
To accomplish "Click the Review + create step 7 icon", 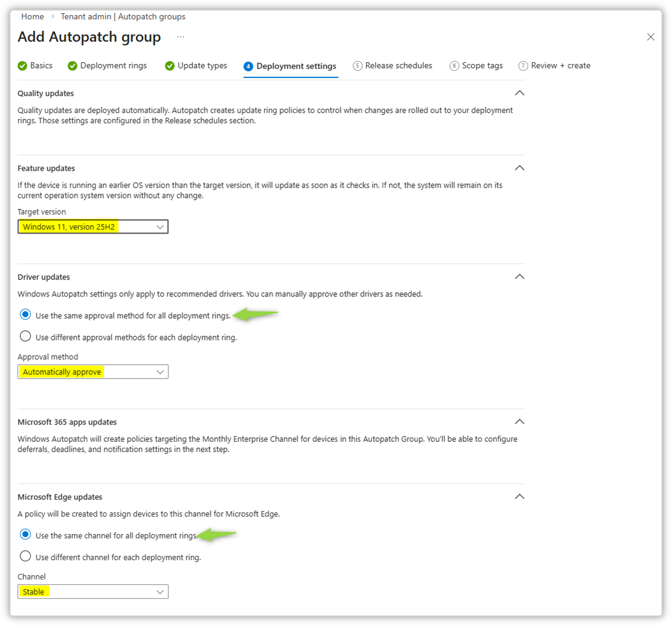I will click(x=523, y=66).
